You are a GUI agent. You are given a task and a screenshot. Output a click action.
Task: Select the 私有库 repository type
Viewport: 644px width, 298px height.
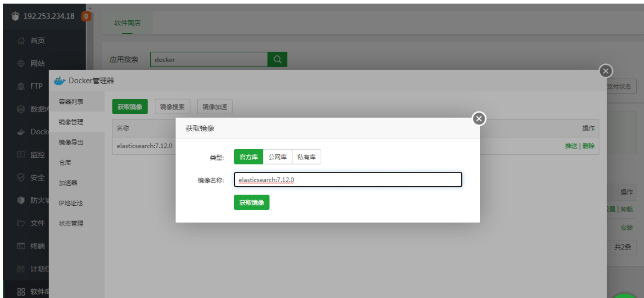[x=306, y=157]
